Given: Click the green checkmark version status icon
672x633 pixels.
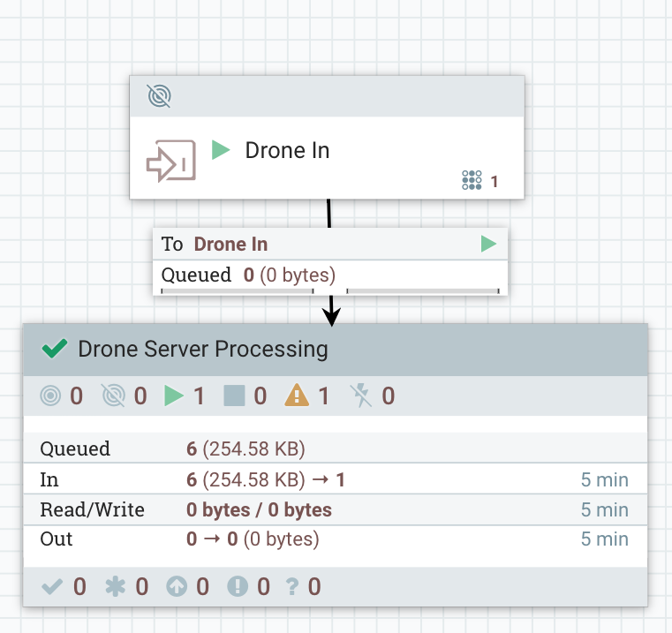Looking at the screenshot, I should click(55, 349).
